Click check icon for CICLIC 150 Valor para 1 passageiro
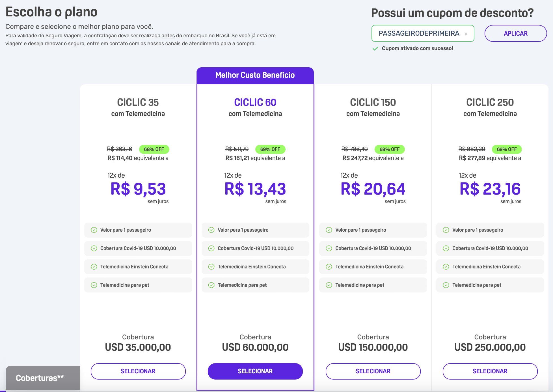This screenshot has width=553, height=392. click(329, 230)
